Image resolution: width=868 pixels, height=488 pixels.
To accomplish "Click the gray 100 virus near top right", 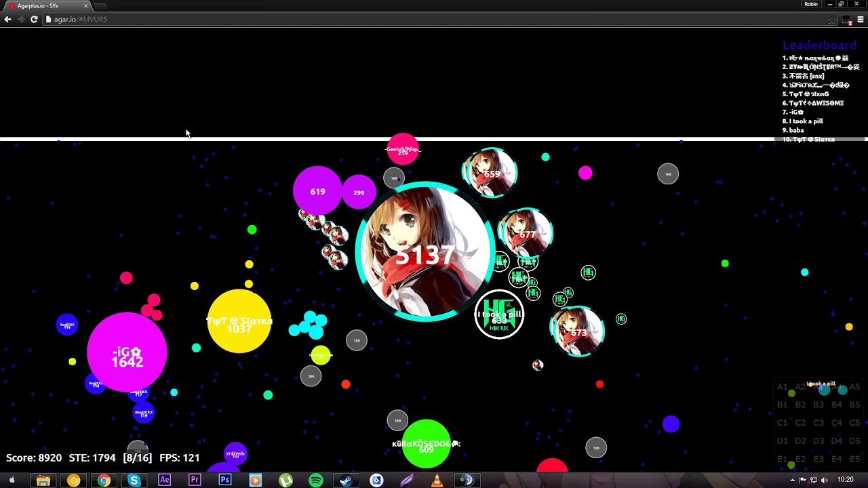I will pyautogui.click(x=668, y=174).
